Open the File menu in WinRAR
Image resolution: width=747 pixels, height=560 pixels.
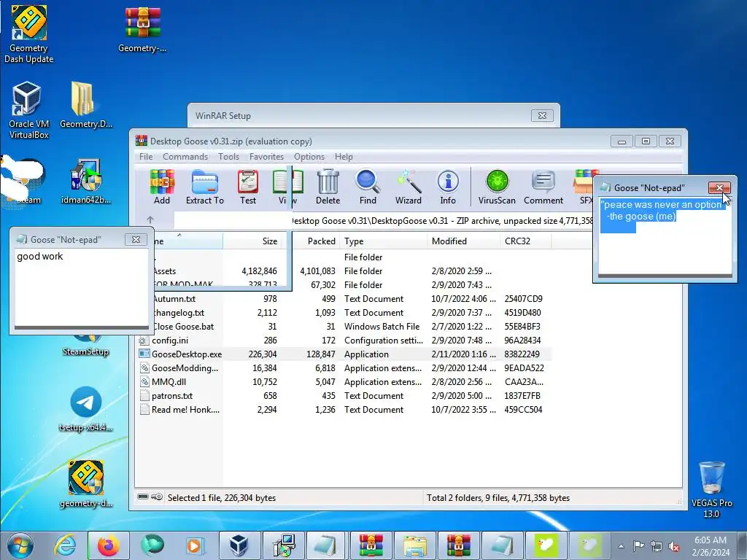146,157
